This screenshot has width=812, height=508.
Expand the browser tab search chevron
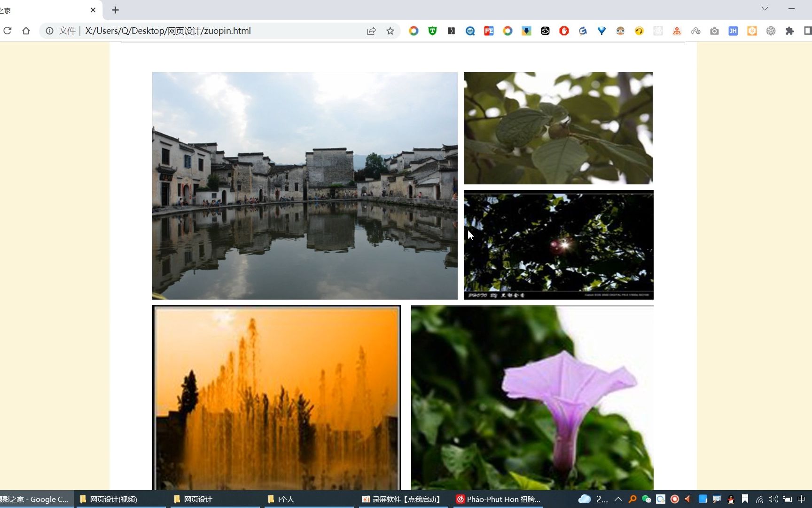point(765,8)
